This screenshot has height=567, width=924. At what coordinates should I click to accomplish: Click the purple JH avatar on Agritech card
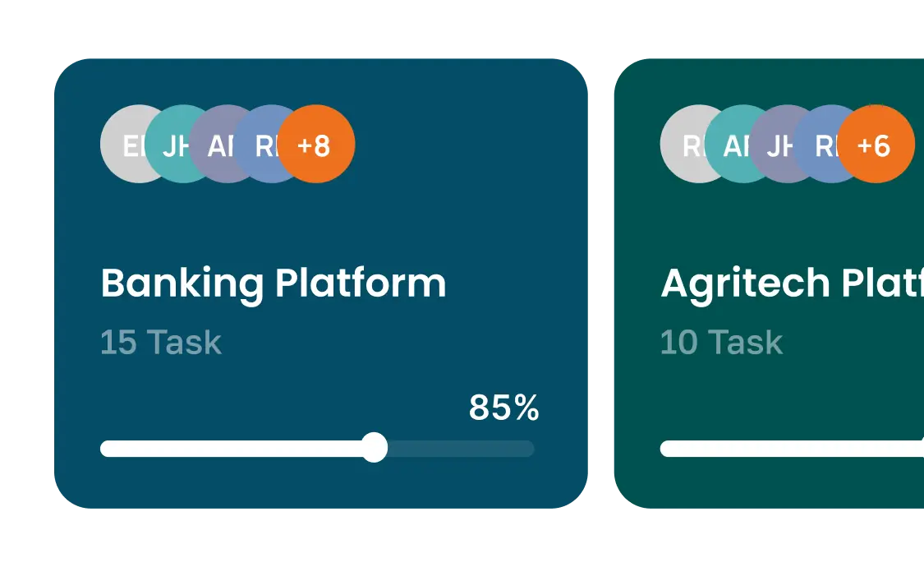coord(775,145)
